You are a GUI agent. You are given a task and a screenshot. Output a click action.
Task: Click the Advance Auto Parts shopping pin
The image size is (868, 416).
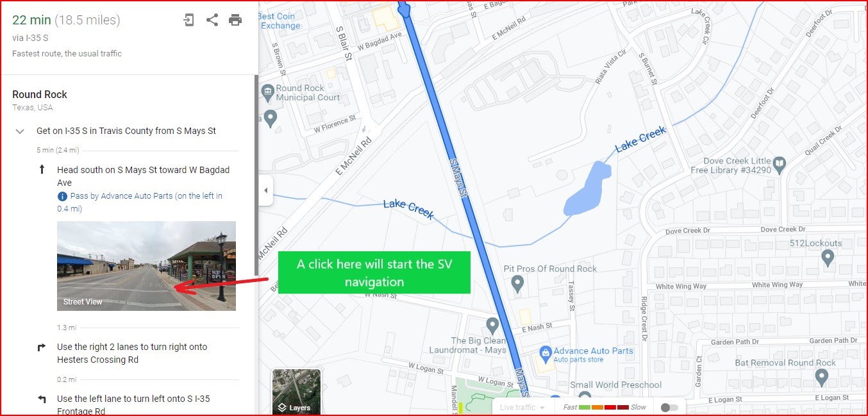coord(546,353)
